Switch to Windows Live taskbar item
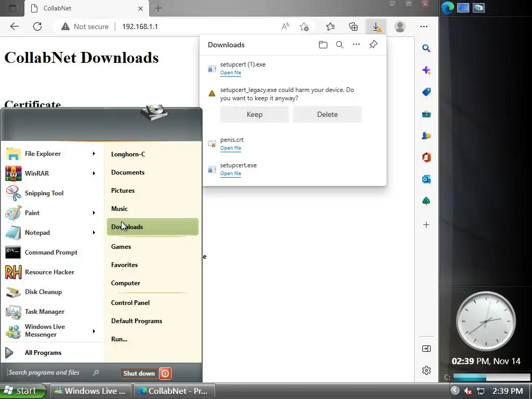Image resolution: width=532 pixels, height=399 pixels. [x=90, y=391]
